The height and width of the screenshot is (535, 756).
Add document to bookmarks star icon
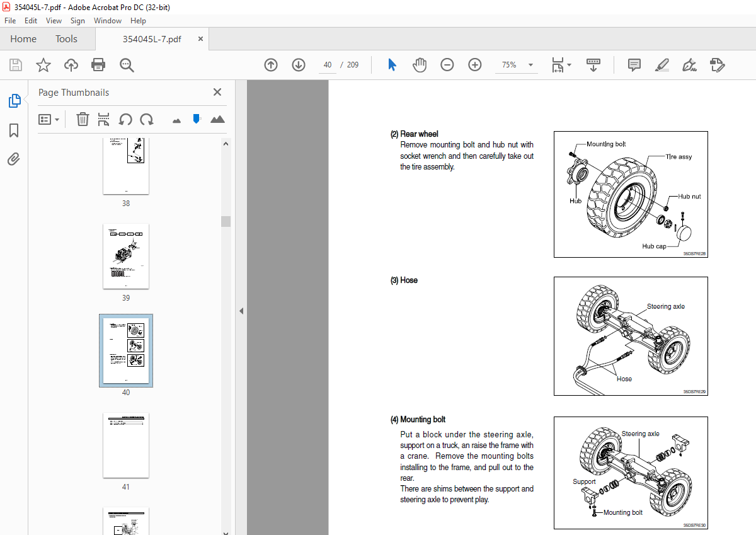tap(43, 65)
